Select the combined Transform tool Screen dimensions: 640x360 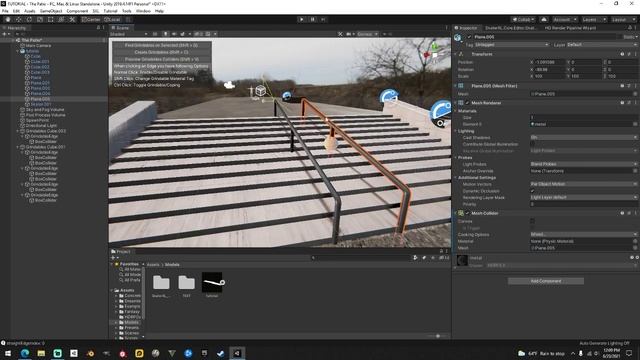[x=61, y=19]
